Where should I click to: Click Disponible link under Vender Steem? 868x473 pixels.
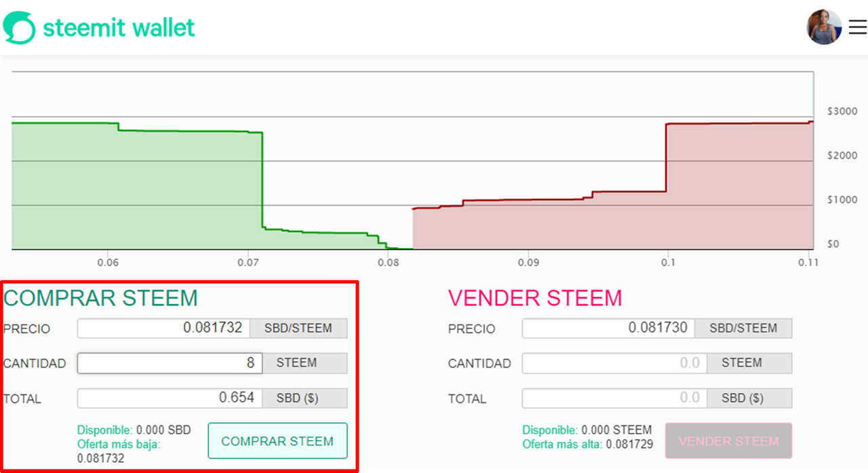click(x=550, y=430)
